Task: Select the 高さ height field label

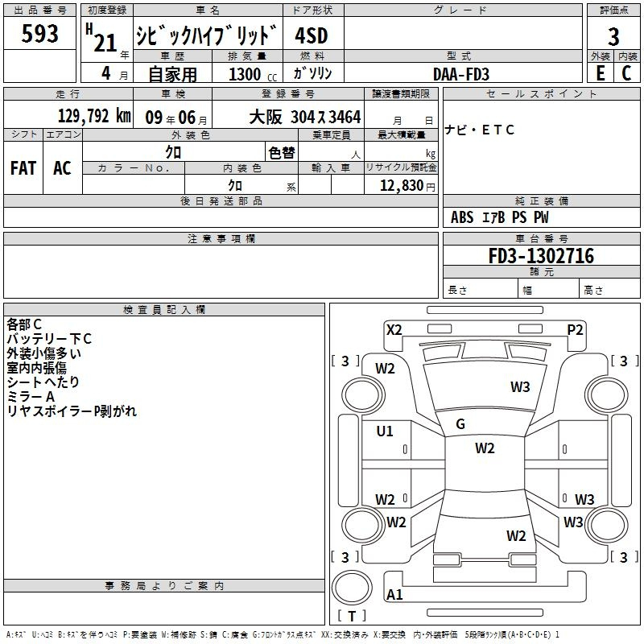Action: [x=593, y=290]
